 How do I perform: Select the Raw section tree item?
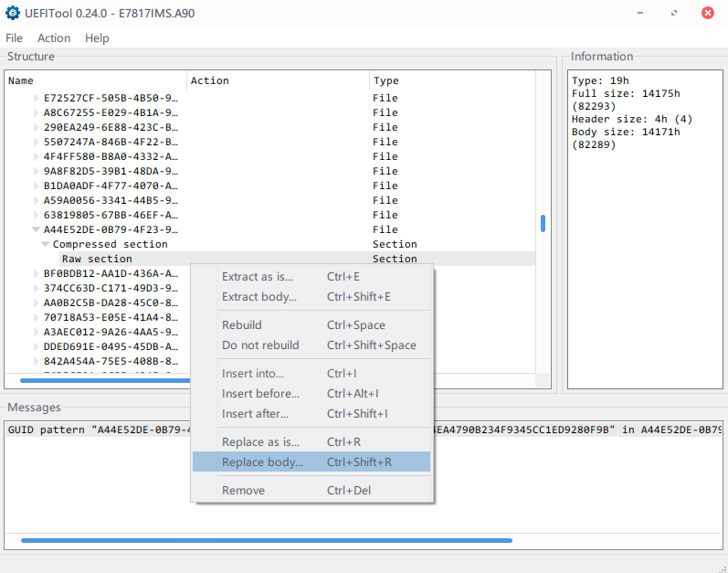97,260
